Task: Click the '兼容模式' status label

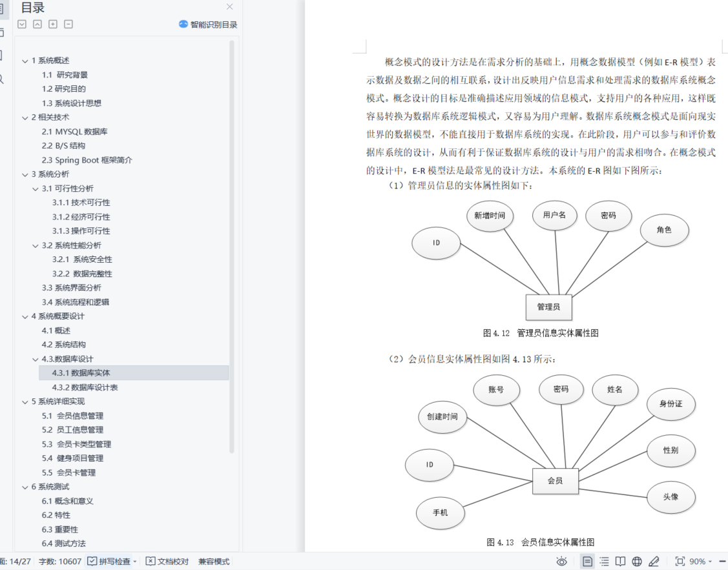Action: (214, 562)
